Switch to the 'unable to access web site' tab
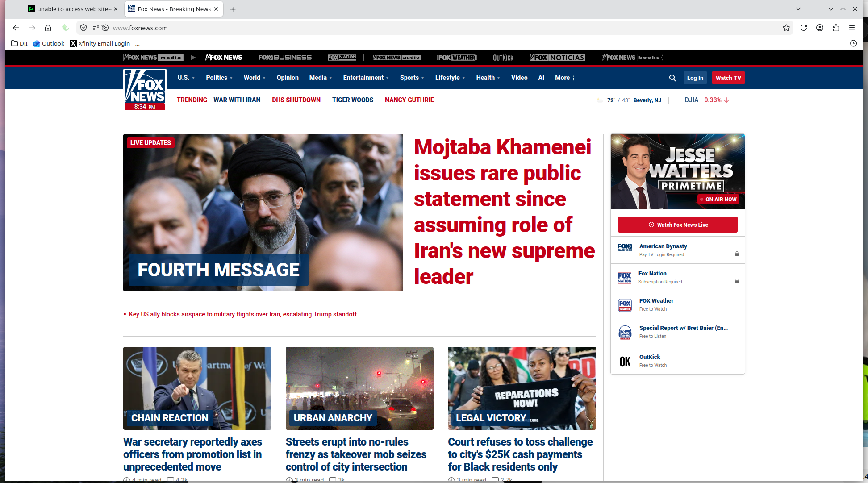 [71, 9]
